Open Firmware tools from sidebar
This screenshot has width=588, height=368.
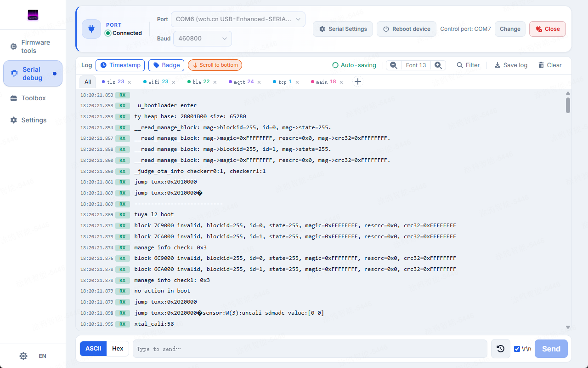coord(33,46)
